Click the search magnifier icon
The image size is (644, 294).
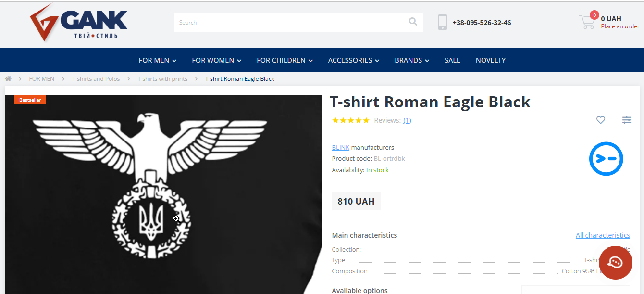[413, 22]
